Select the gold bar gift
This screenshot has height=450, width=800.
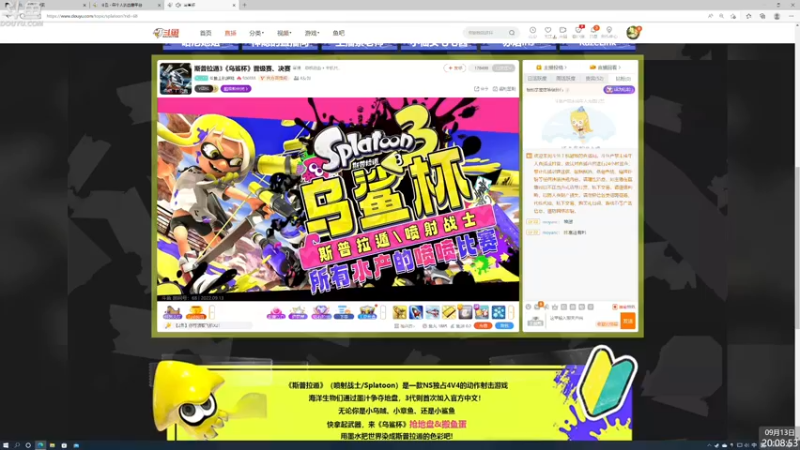tap(448, 312)
